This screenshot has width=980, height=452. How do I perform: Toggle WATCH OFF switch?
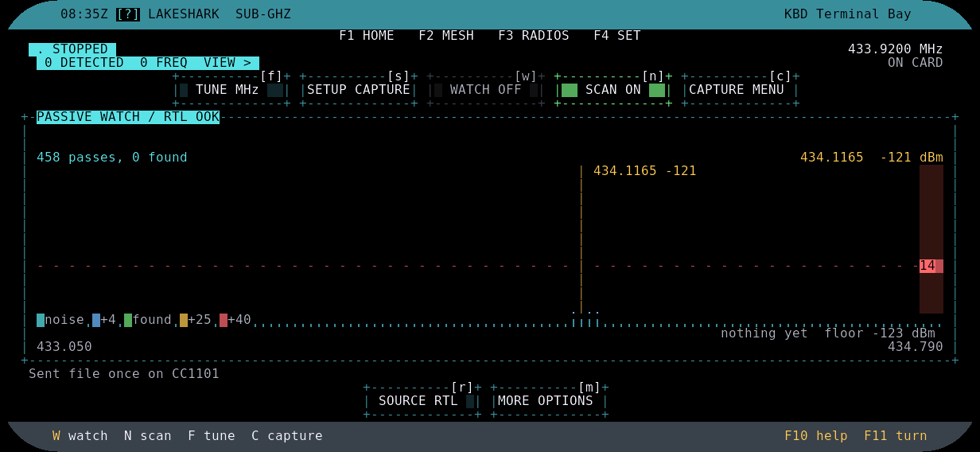click(486, 90)
